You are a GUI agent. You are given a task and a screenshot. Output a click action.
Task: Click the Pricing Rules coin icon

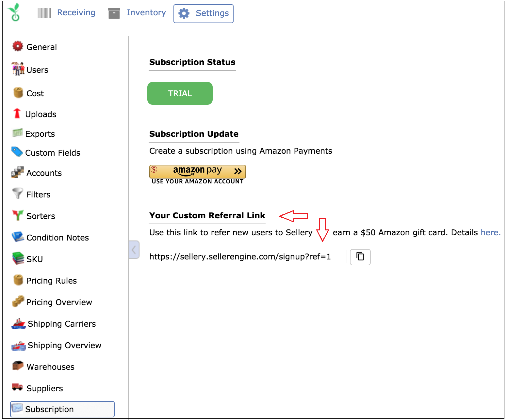click(x=18, y=280)
